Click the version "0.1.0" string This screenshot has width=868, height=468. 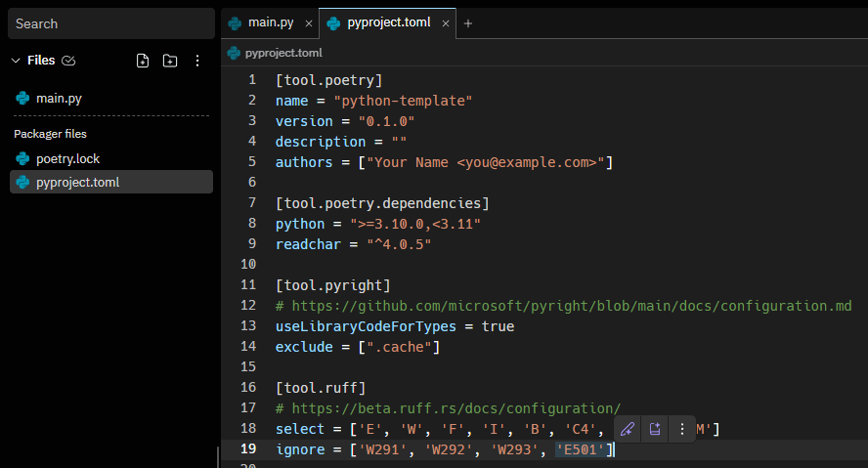point(386,121)
